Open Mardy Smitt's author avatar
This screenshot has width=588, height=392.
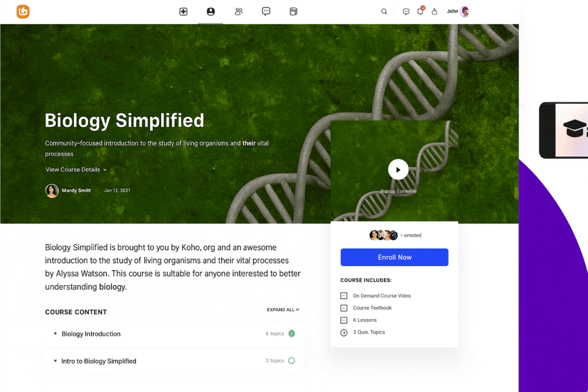(x=52, y=191)
